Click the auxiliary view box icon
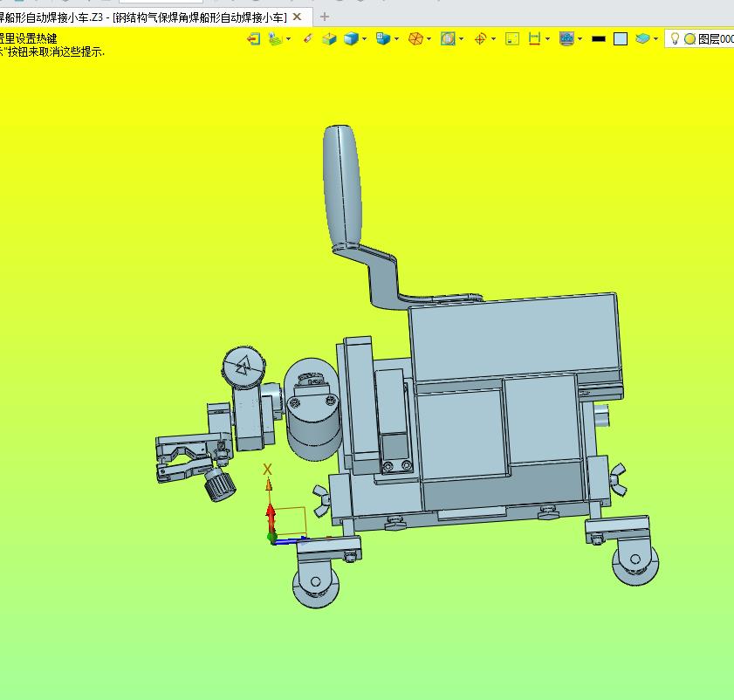Image resolution: width=734 pixels, height=700 pixels. pos(329,39)
